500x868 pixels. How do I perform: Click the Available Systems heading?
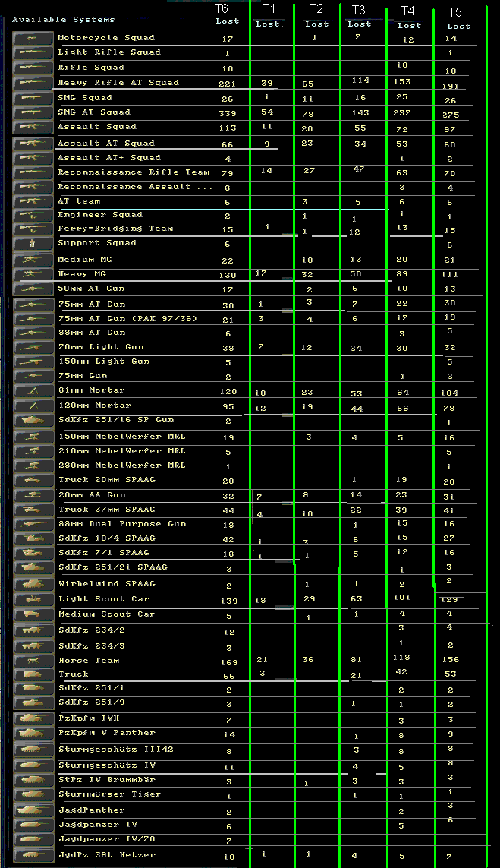64,20
